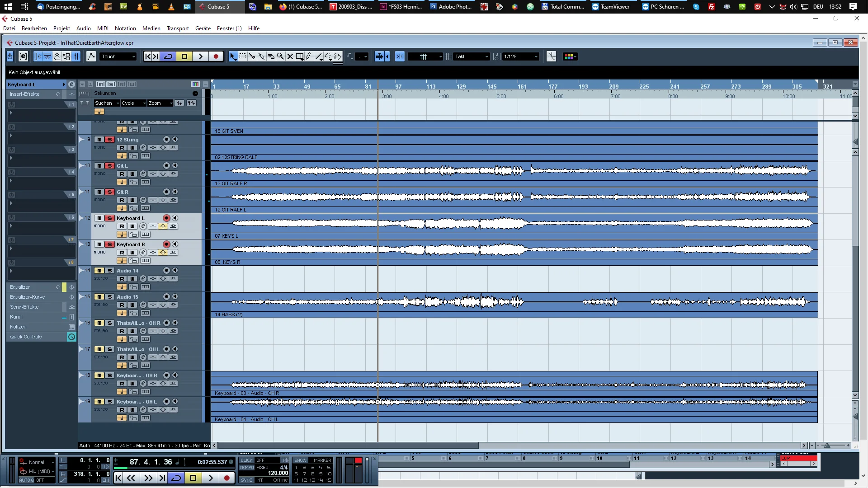This screenshot has height=488, width=868.
Task: Disable record enable on Keyboard L track
Action: pyautogui.click(x=166, y=218)
